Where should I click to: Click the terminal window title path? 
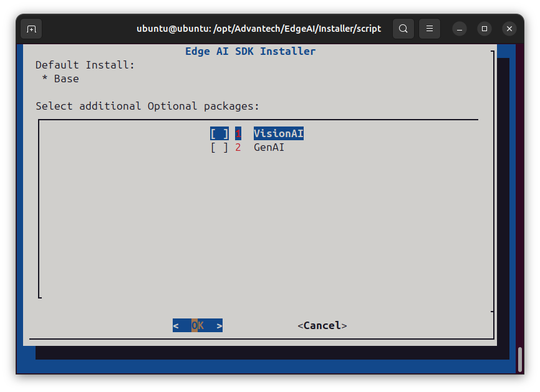[259, 29]
